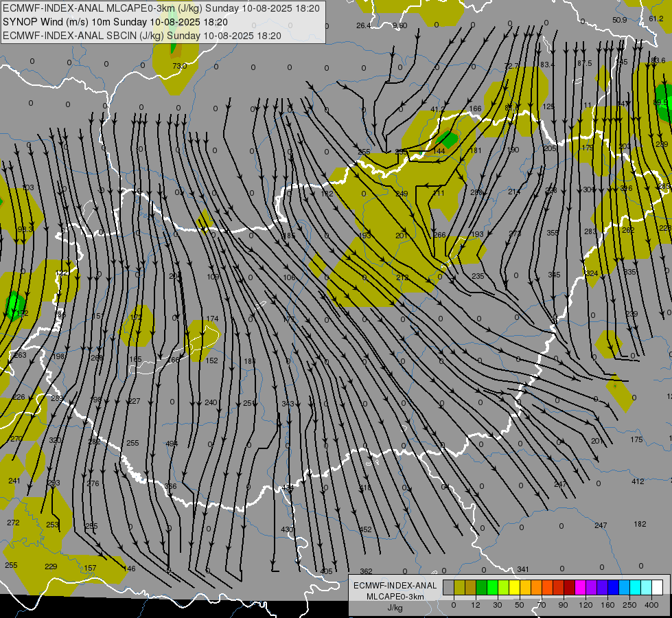Screen dimensions: 672x618
Task: Click the legend tick value 30
Action: click(x=497, y=605)
